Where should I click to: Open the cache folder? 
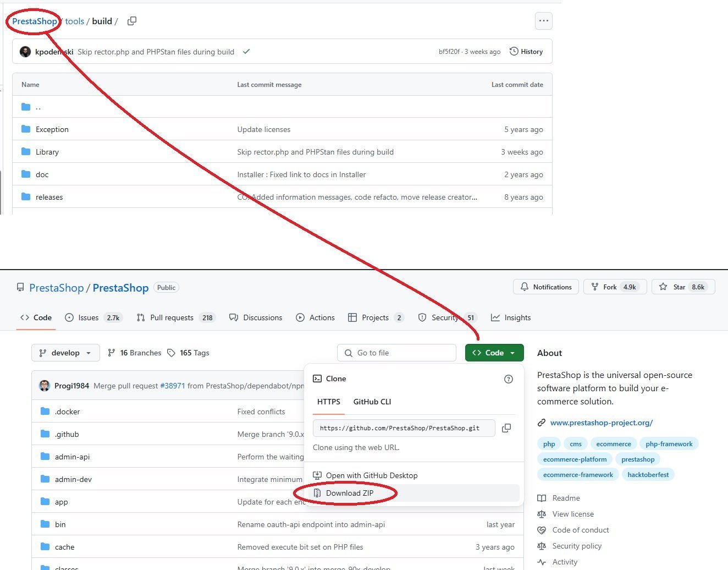[64, 547]
